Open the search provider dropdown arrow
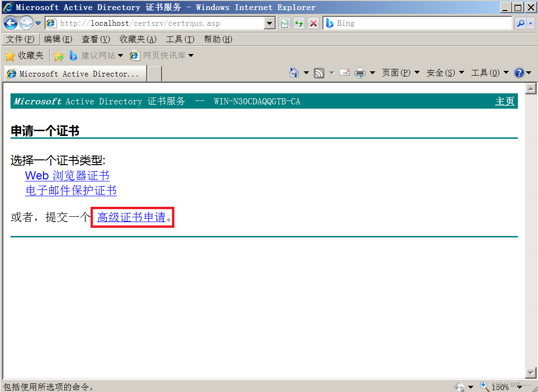The height and width of the screenshot is (392, 538). pos(531,23)
